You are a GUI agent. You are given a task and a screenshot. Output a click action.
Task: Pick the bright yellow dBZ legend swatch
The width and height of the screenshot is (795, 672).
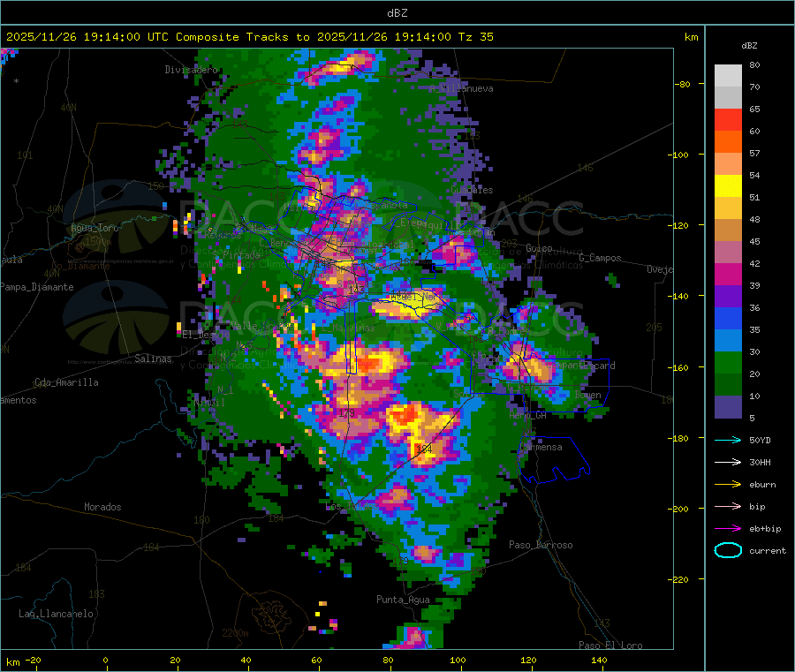tap(728, 186)
